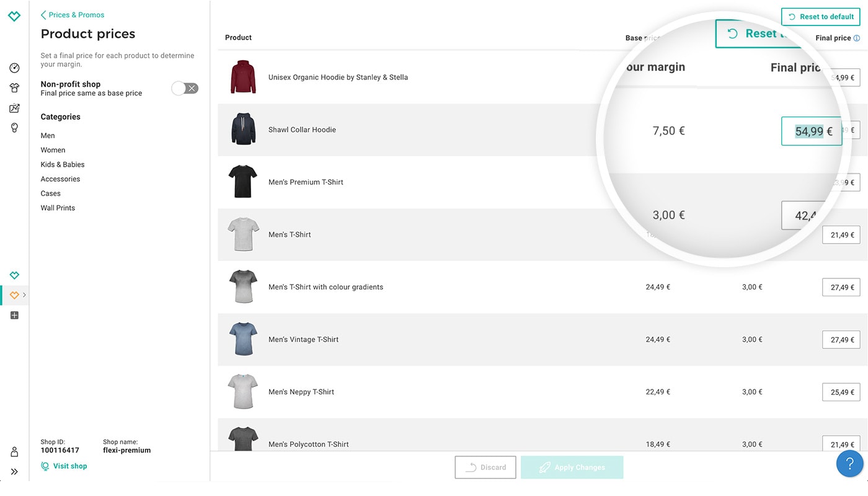Click the Reset to default button

coord(820,17)
